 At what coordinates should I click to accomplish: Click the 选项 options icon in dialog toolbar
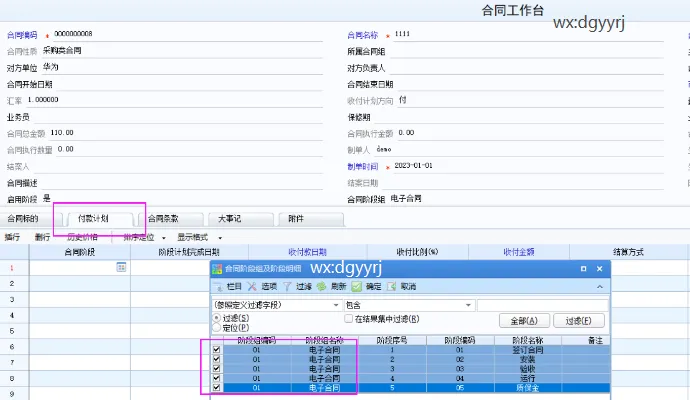pos(252,287)
